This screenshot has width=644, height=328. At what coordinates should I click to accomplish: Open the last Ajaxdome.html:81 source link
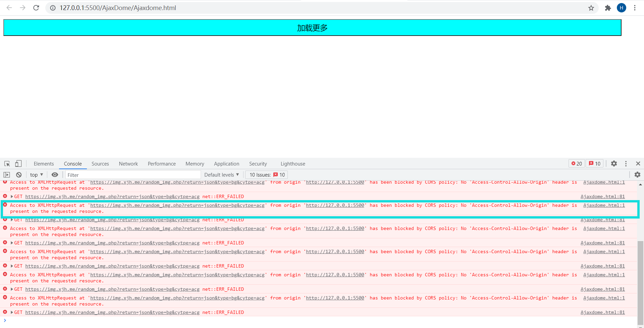click(x=603, y=312)
